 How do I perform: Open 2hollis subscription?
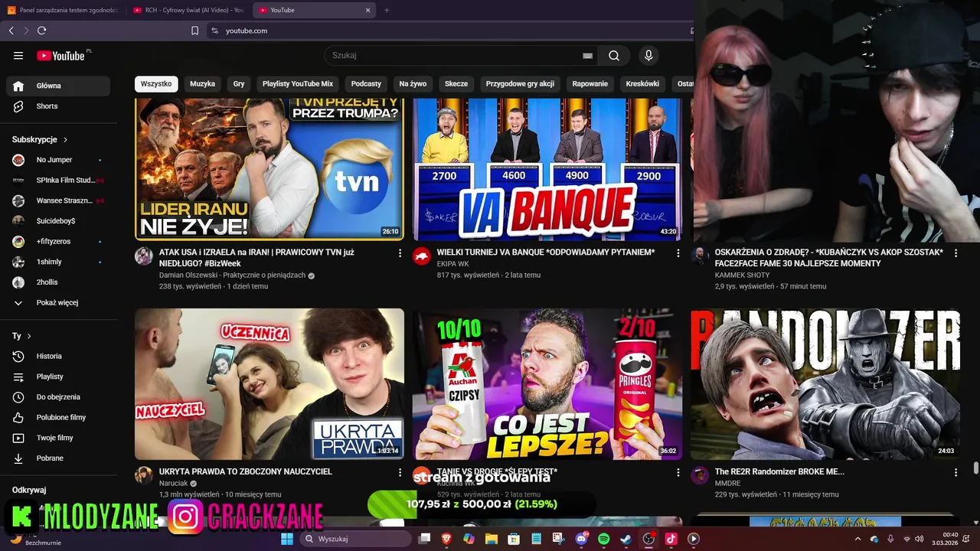tap(58, 282)
